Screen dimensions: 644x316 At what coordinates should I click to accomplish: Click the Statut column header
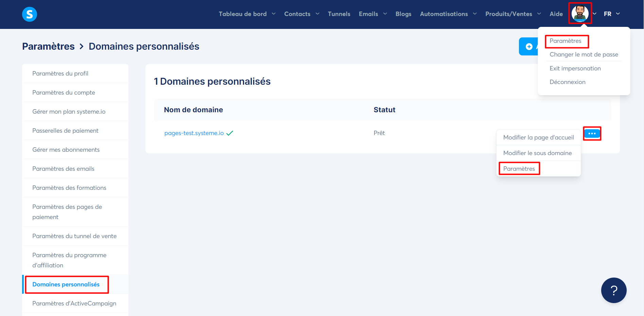click(384, 110)
